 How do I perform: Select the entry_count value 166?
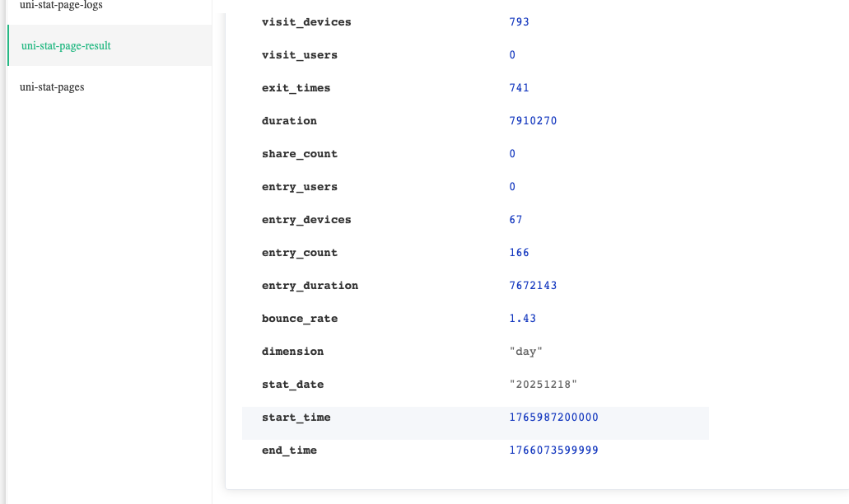pyautogui.click(x=519, y=253)
